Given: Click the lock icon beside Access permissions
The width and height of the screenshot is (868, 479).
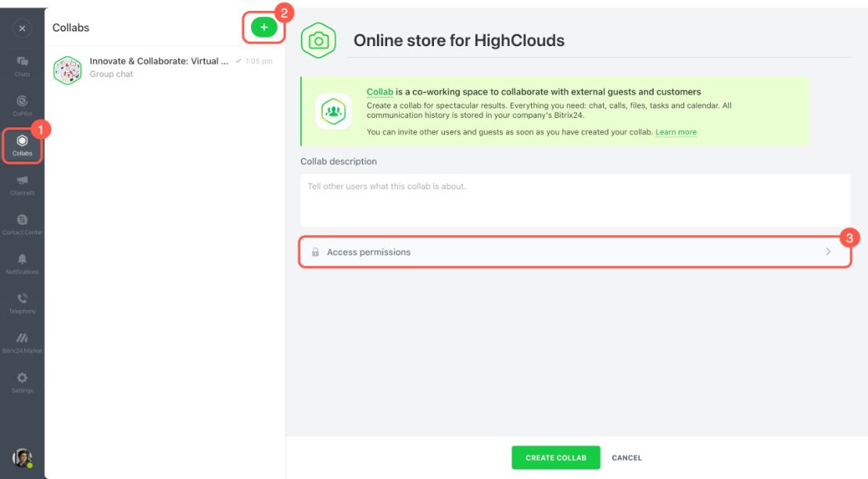Looking at the screenshot, I should (315, 252).
